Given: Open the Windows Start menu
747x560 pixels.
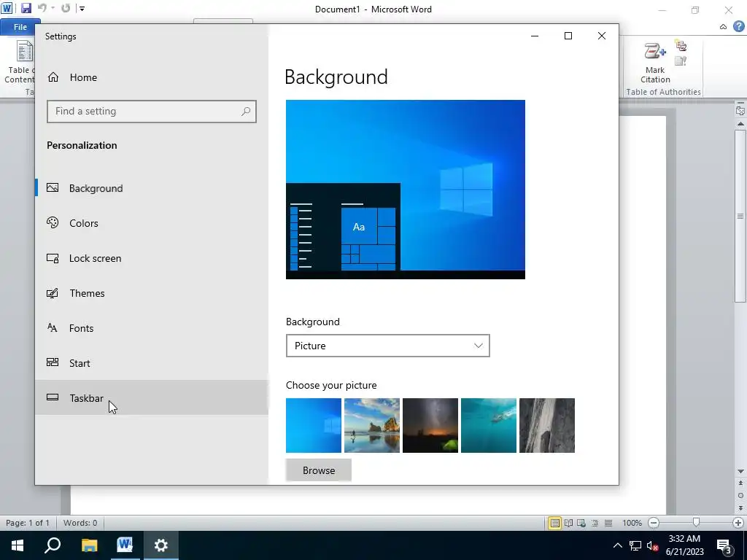Looking at the screenshot, I should pyautogui.click(x=18, y=545).
